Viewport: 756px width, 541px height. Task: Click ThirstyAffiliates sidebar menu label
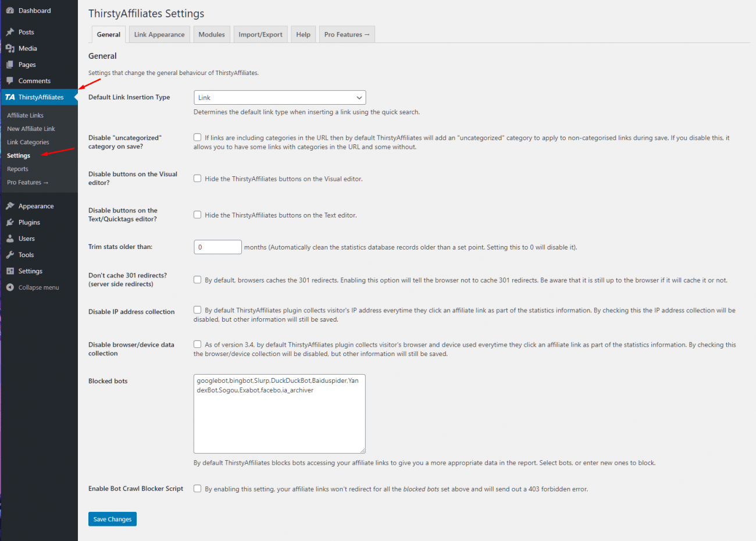pyautogui.click(x=41, y=97)
